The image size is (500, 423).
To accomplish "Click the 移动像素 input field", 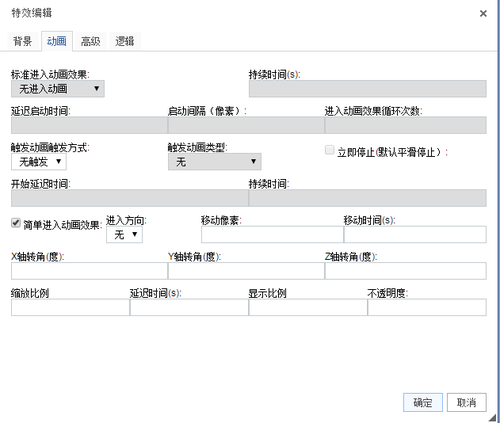I will pyautogui.click(x=272, y=234).
